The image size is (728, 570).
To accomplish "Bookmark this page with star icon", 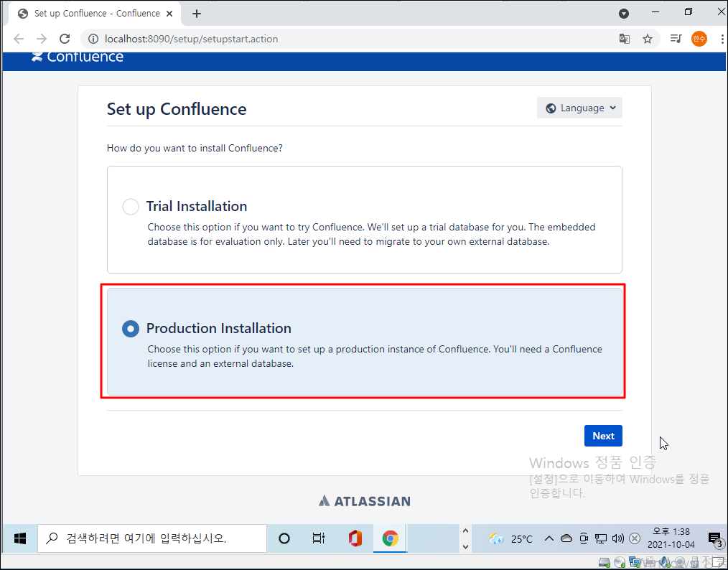I will point(647,39).
